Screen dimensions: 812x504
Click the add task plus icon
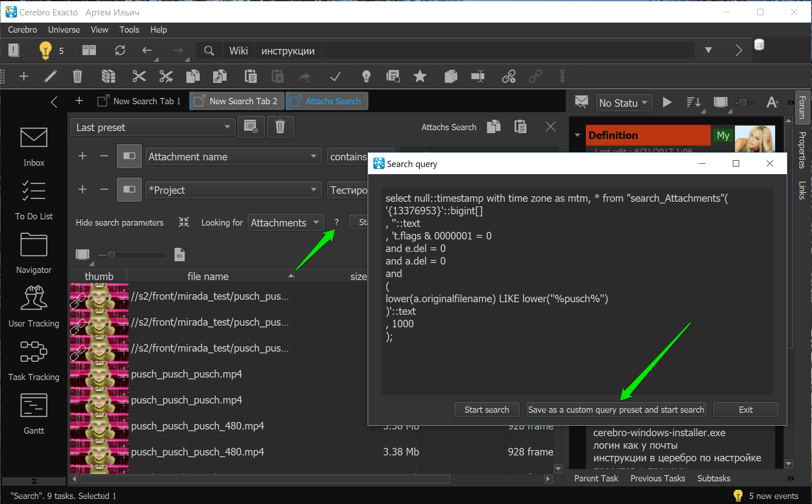(24, 76)
